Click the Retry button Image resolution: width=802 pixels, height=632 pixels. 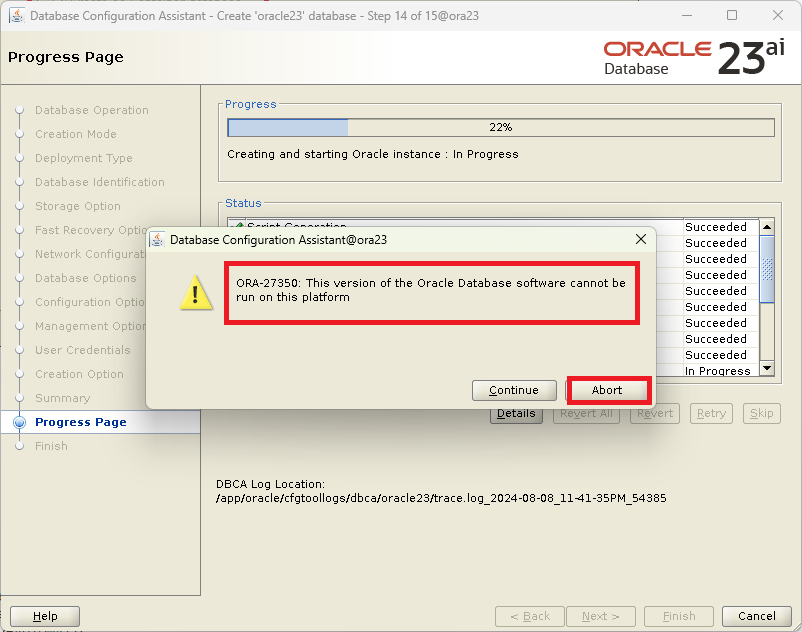point(711,414)
